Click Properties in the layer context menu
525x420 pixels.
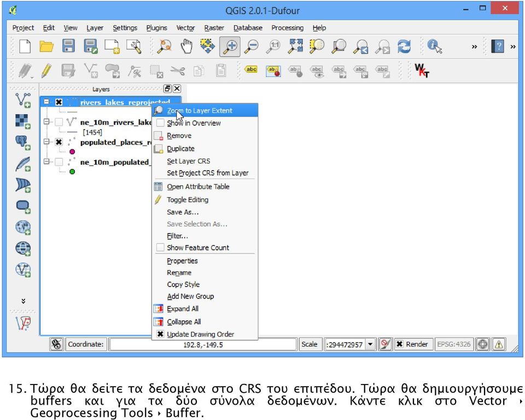205,261
